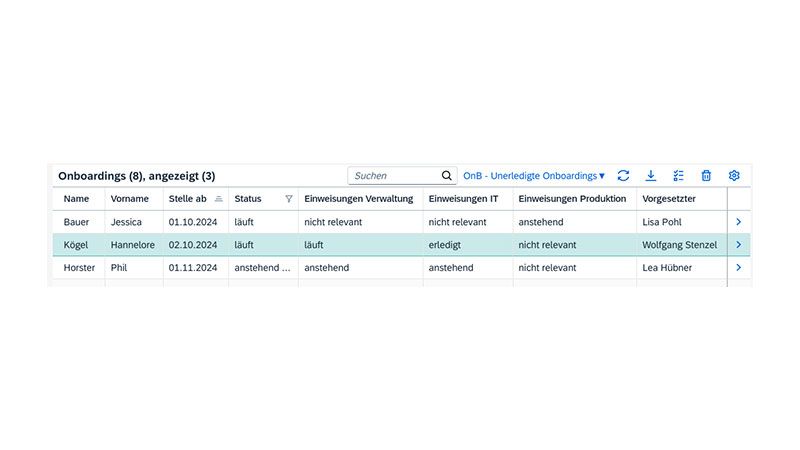Screen dimensions: 800x450
Task: Open the table settings gear
Action: (734, 176)
